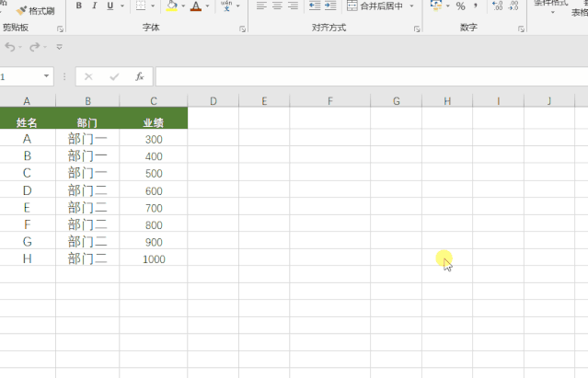The height and width of the screenshot is (378, 588).
Task: Open font group dialog launcher
Action: 242,29
